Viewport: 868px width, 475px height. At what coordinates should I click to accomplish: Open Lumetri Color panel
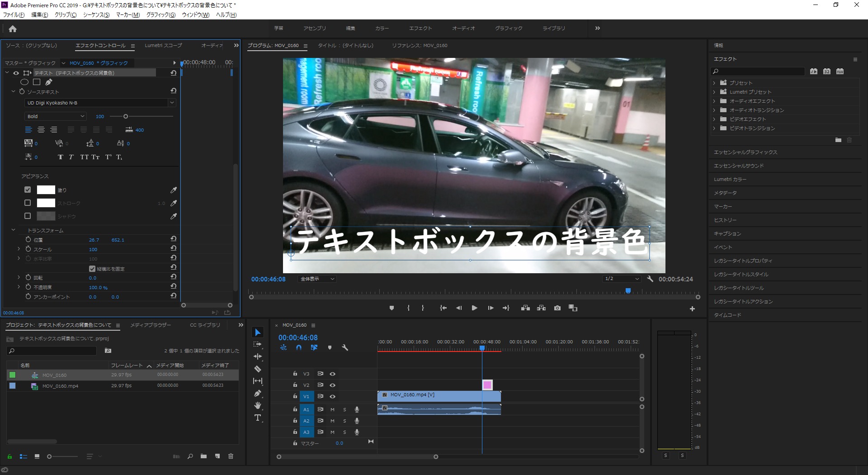click(x=730, y=179)
